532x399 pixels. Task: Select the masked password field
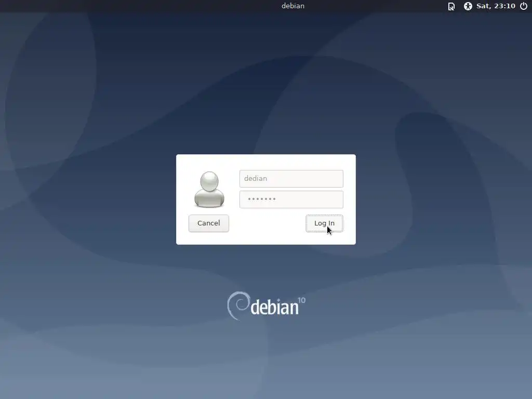[291, 199]
